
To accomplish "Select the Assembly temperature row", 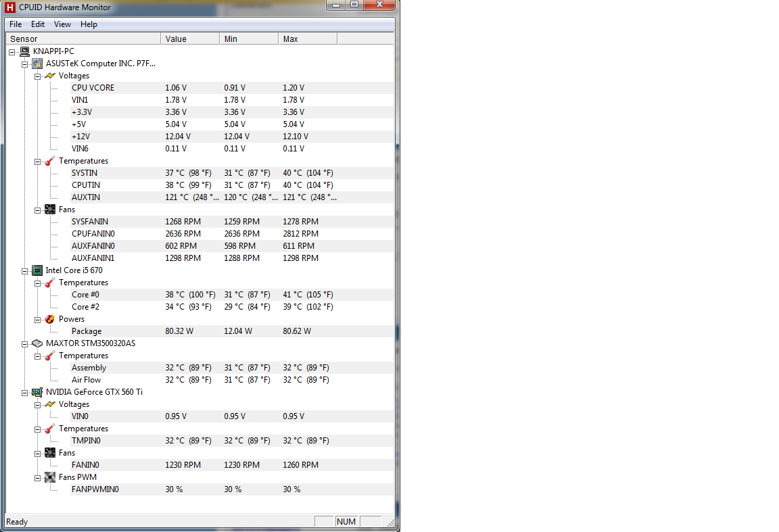I will [x=232, y=368].
